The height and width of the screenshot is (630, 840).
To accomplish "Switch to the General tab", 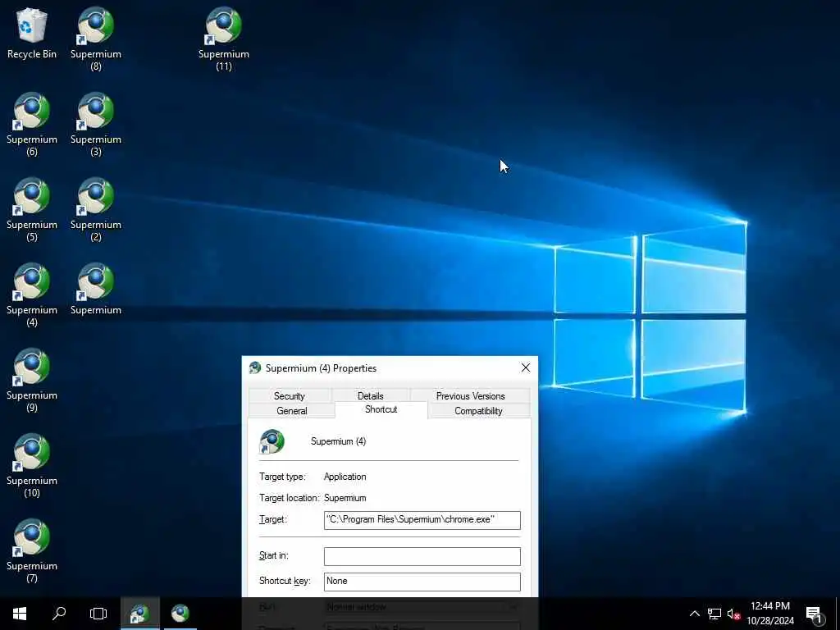I will (x=292, y=411).
